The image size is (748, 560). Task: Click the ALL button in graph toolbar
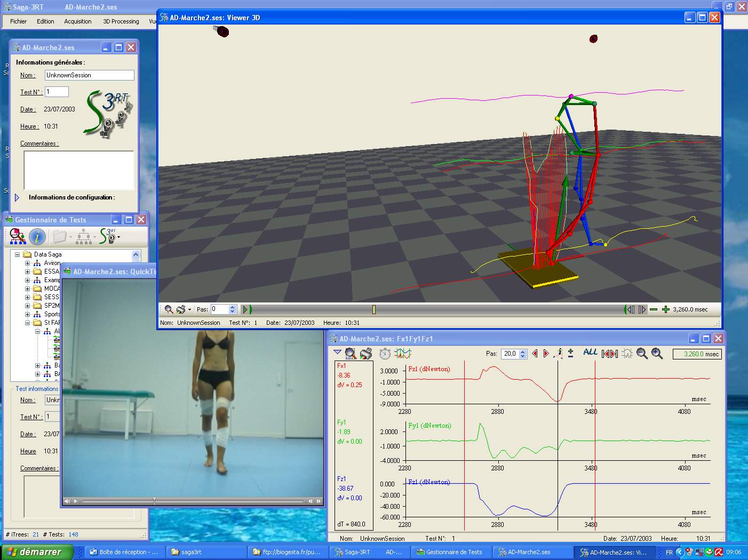590,352
